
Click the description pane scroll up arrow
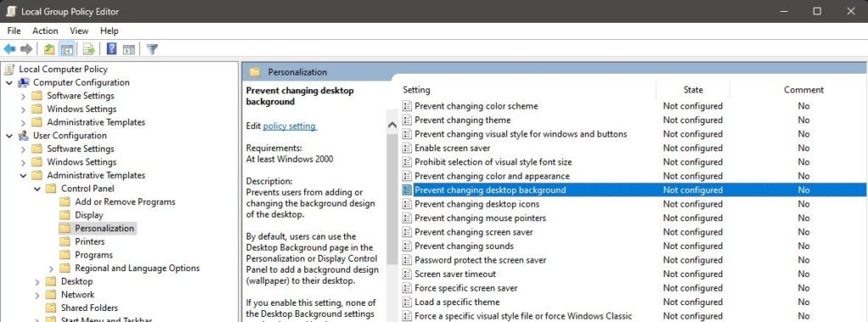click(392, 125)
